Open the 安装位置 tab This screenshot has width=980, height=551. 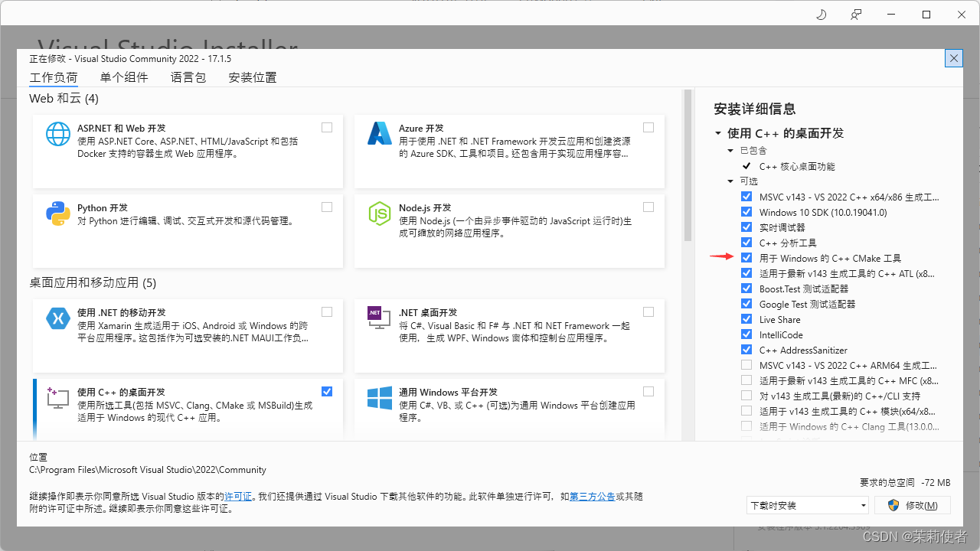pyautogui.click(x=253, y=77)
